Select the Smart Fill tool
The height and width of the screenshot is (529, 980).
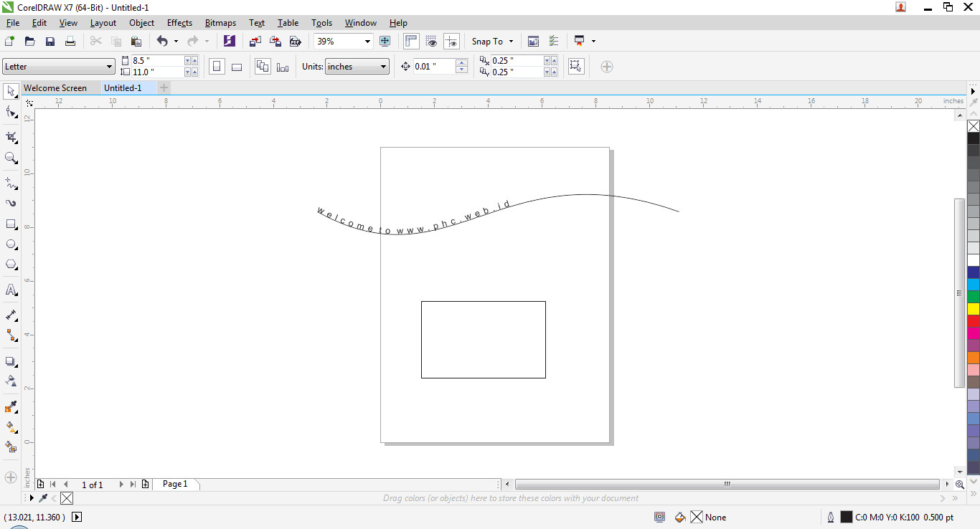pos(11,447)
